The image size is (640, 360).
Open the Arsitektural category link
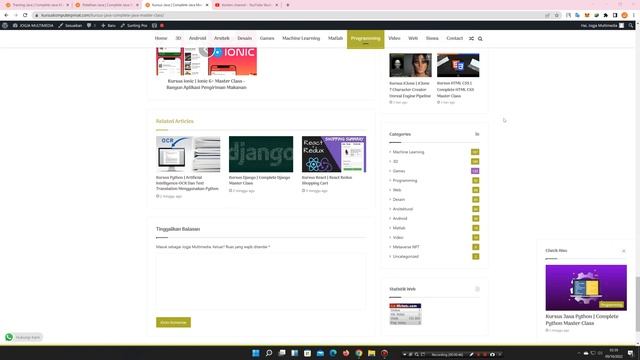point(402,209)
